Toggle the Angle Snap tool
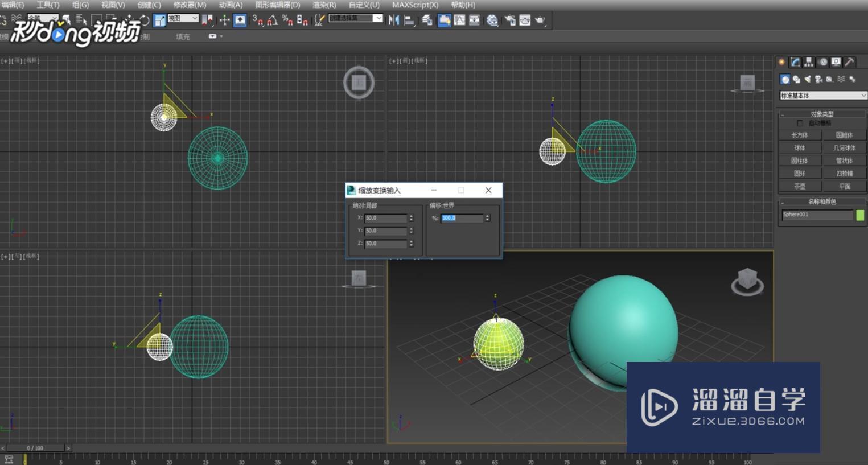Image resolution: width=868 pixels, height=465 pixels. pos(273,20)
